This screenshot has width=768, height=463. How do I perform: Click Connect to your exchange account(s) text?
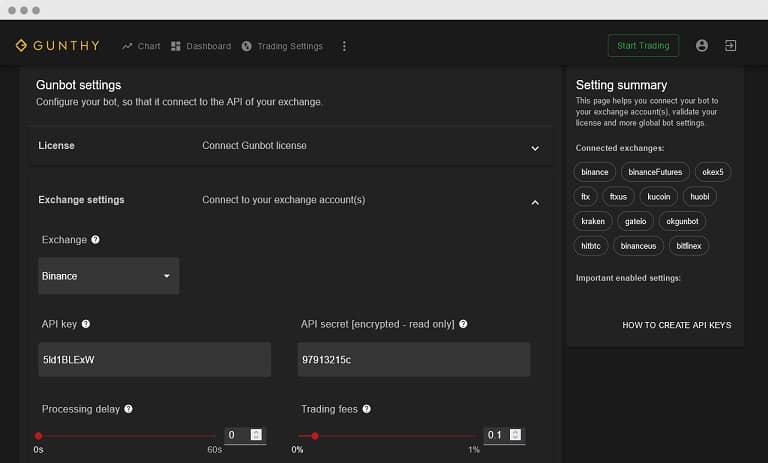click(284, 200)
